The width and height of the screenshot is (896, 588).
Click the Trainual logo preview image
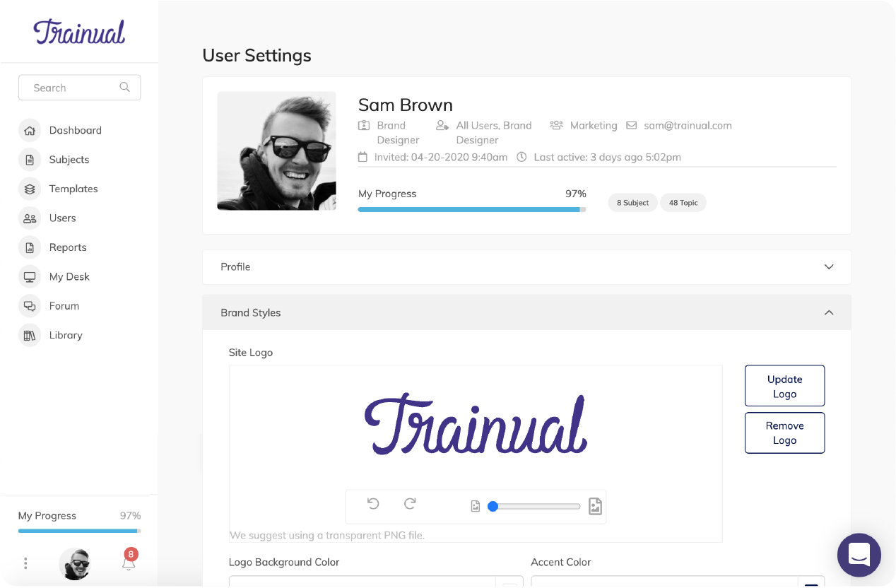tap(476, 423)
